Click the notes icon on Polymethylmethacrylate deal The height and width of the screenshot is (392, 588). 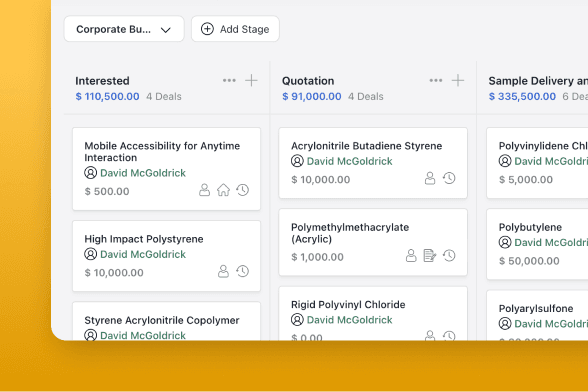[x=430, y=256]
